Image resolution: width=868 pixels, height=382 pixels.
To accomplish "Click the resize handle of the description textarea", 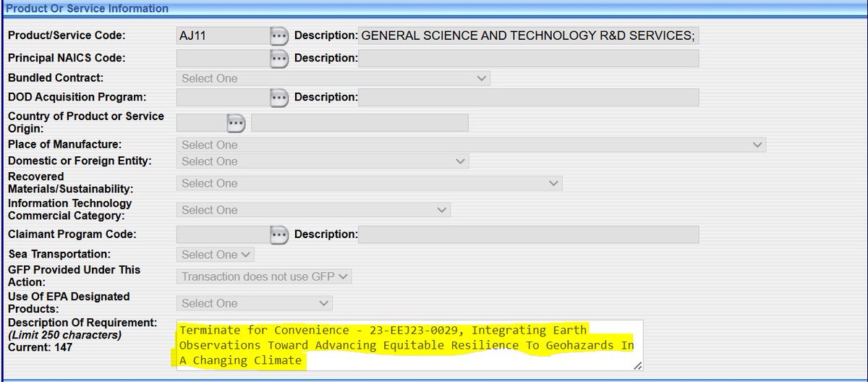I will (x=637, y=367).
